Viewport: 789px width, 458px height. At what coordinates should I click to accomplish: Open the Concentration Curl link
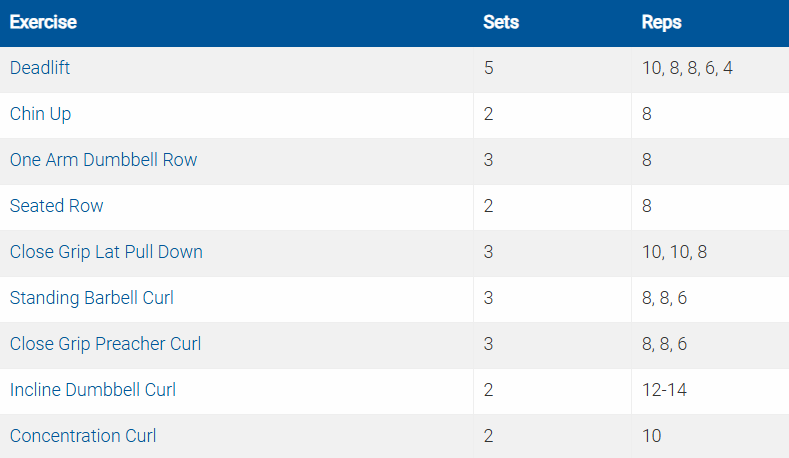click(83, 437)
